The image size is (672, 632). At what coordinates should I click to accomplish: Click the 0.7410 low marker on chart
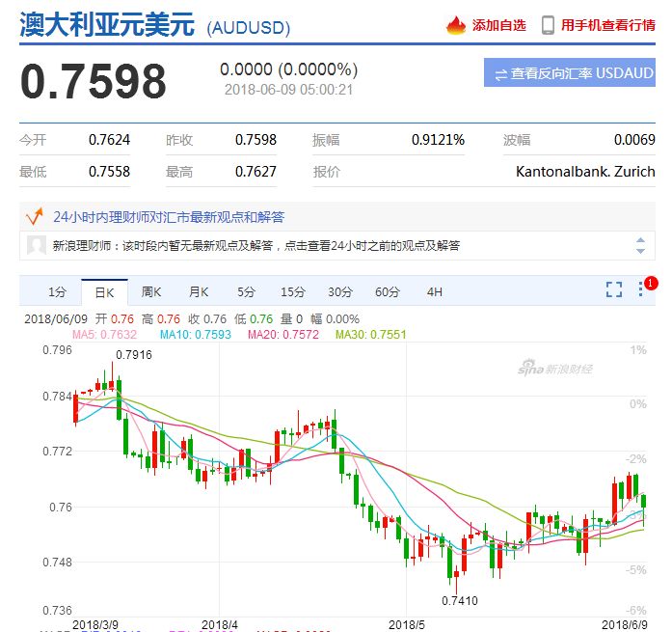click(460, 601)
